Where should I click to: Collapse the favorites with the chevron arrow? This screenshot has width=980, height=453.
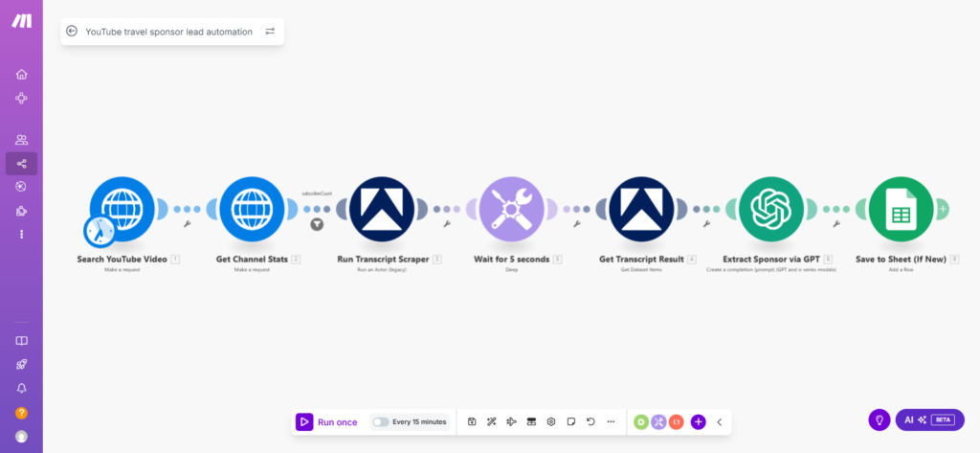tap(720, 421)
